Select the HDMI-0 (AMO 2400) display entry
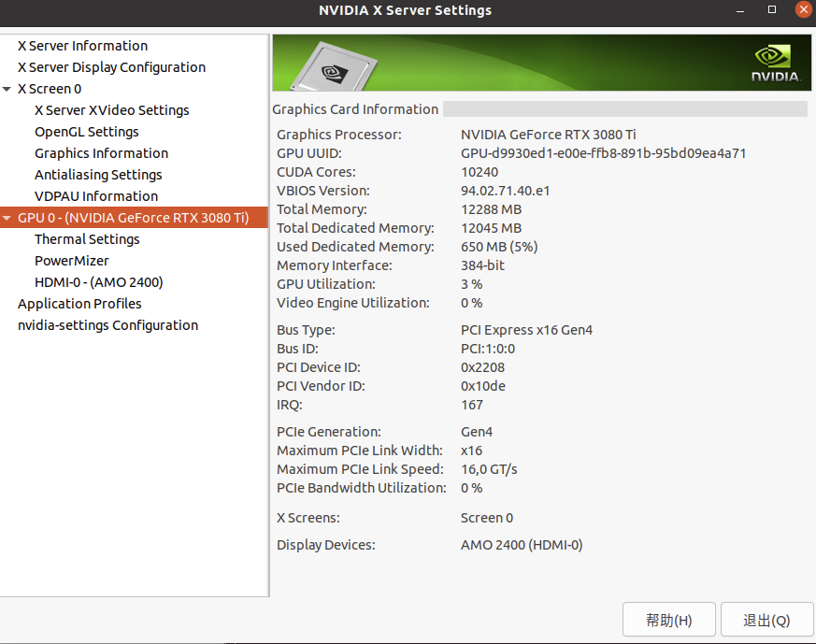This screenshot has width=816, height=644. 98,281
